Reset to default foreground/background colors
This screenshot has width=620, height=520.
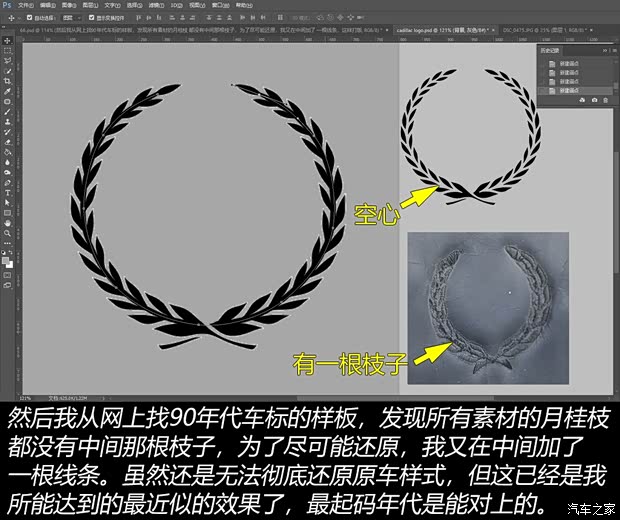tap(4, 252)
